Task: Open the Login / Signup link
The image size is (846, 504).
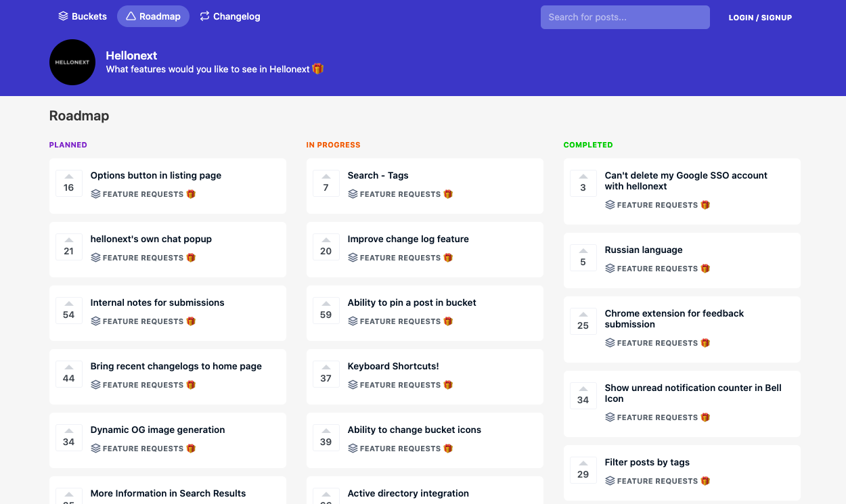Action: (760, 18)
